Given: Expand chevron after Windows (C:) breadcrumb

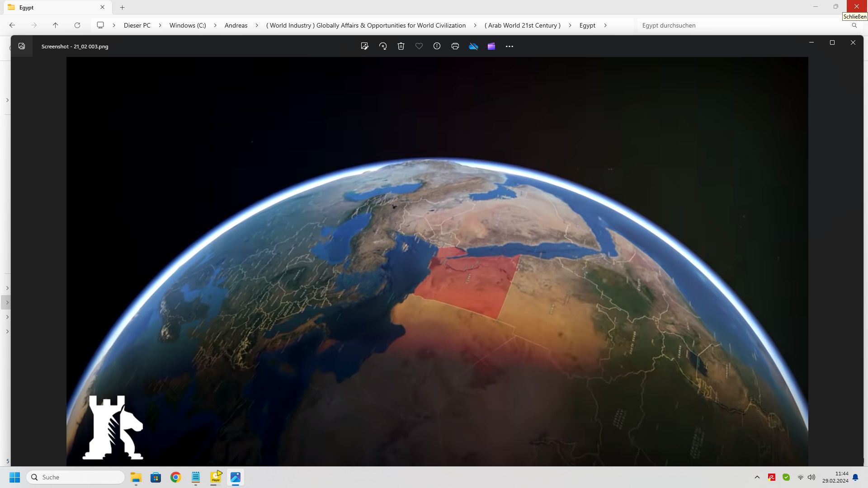Looking at the screenshot, I should tap(215, 25).
